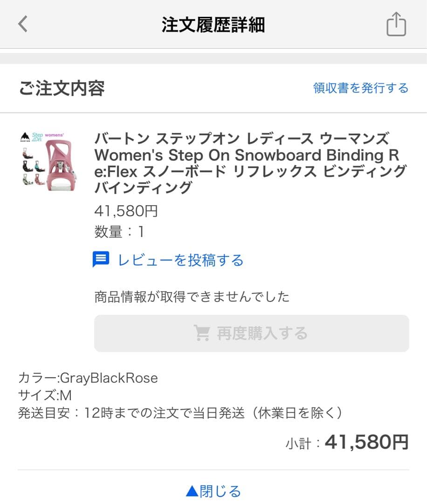The image size is (427, 504).
Task: Go back using the left chevron
Action: [x=23, y=24]
